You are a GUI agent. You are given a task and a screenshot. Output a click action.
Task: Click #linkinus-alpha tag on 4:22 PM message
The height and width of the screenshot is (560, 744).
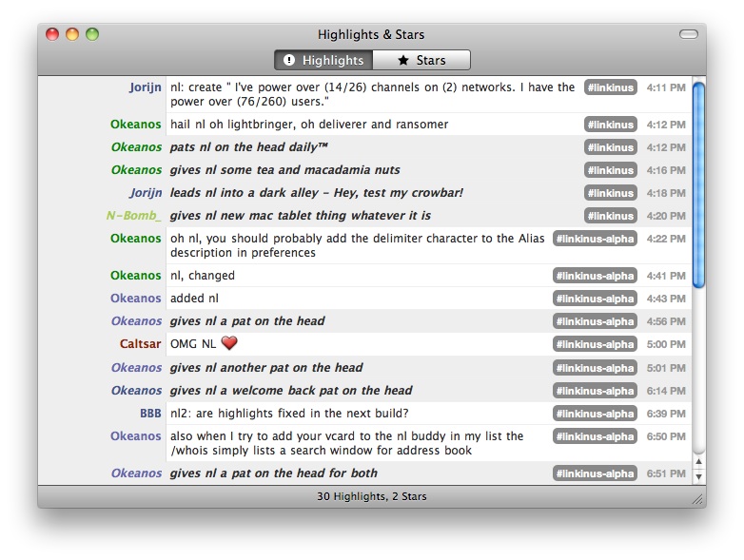595,239
